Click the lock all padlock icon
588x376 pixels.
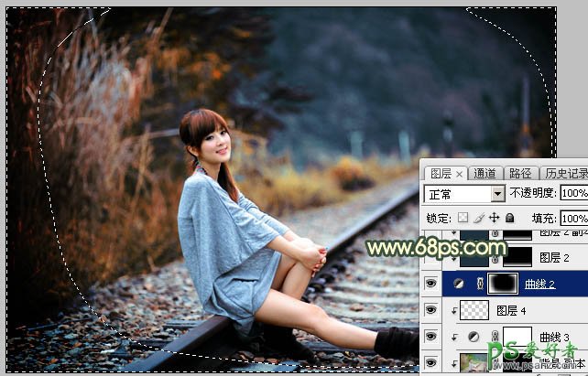pos(509,219)
